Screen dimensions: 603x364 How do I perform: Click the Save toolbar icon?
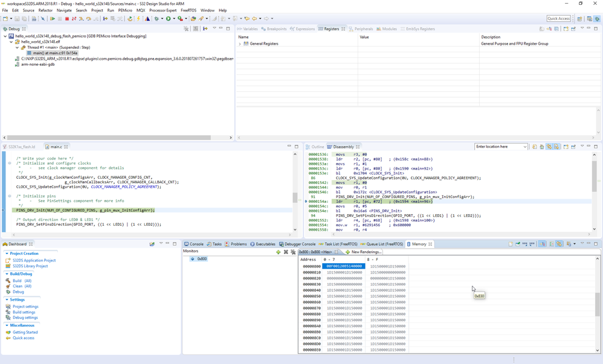(x=17, y=19)
